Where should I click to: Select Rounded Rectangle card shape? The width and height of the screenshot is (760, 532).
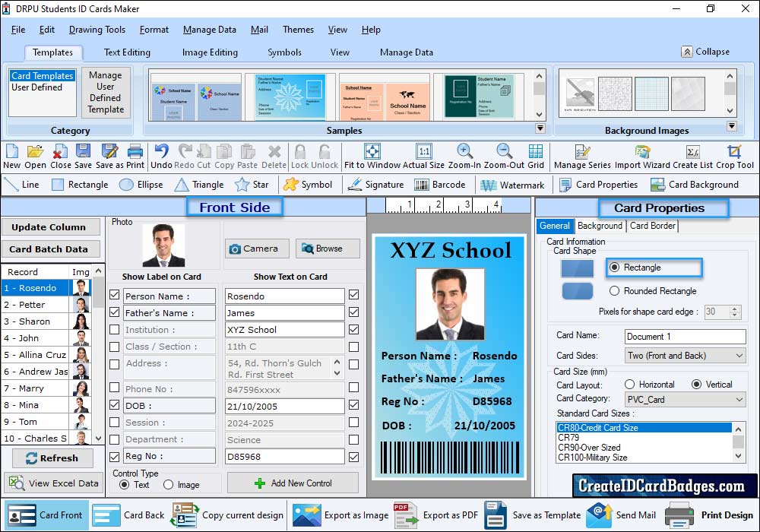coord(615,291)
